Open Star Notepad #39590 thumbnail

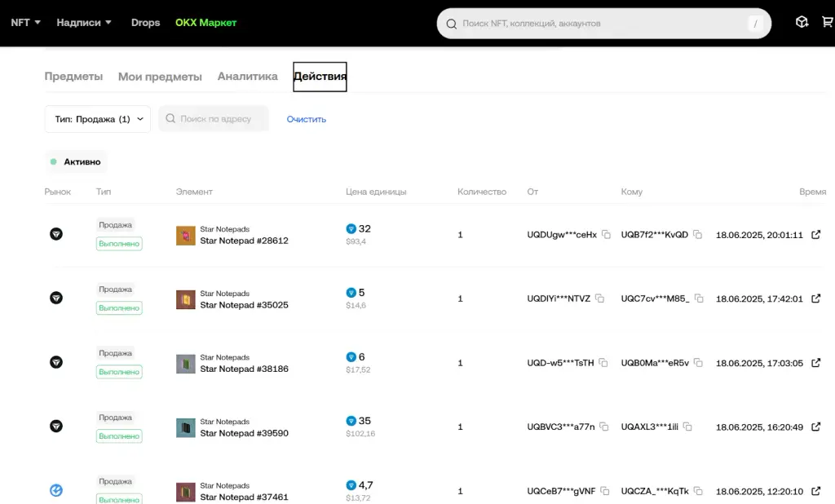click(x=186, y=428)
